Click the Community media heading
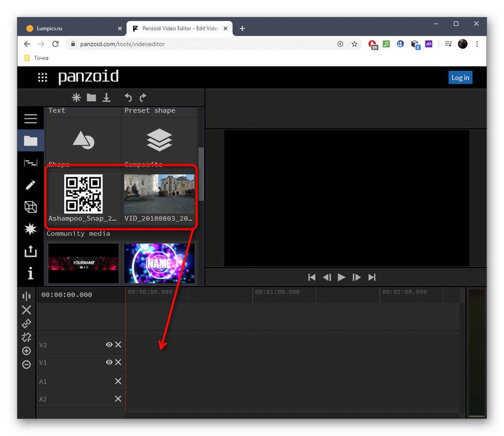This screenshot has height=436, width=504. 78,233
